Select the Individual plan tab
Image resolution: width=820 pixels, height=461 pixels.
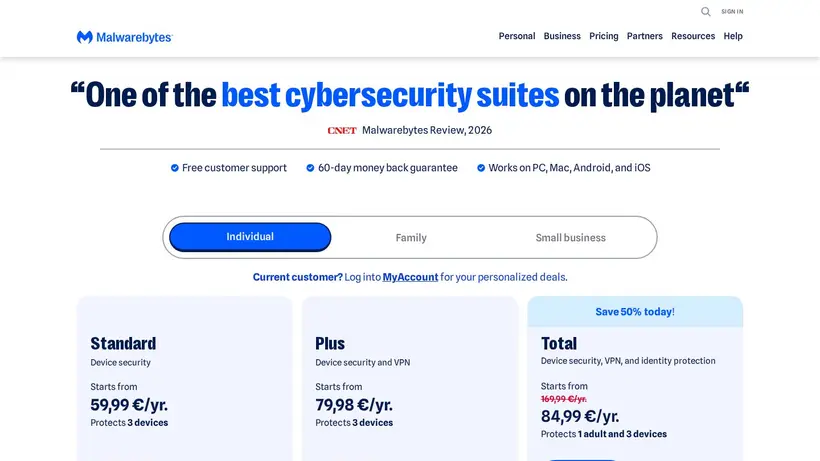tap(250, 237)
